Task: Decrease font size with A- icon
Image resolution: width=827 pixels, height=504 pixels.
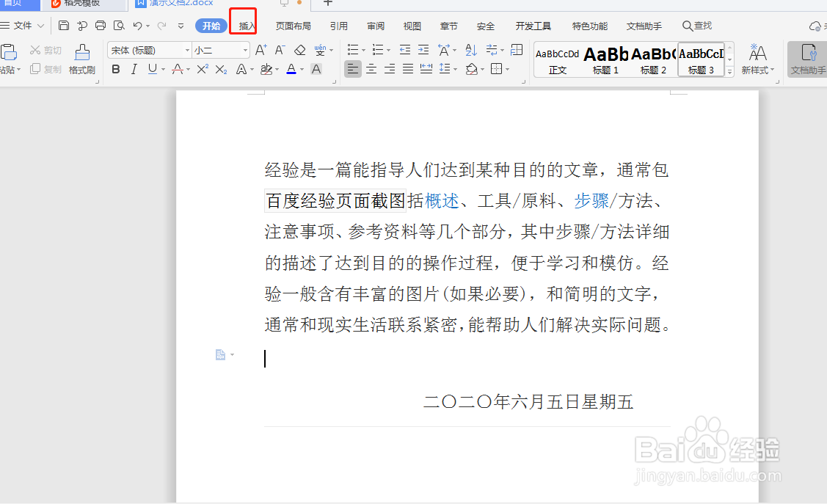Action: pyautogui.click(x=280, y=50)
